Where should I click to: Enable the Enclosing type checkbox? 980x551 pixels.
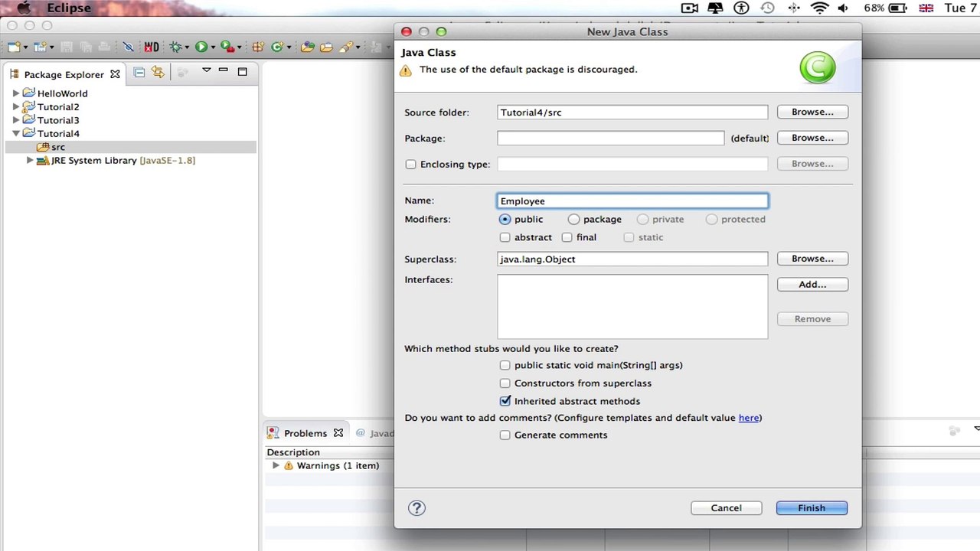(x=411, y=165)
